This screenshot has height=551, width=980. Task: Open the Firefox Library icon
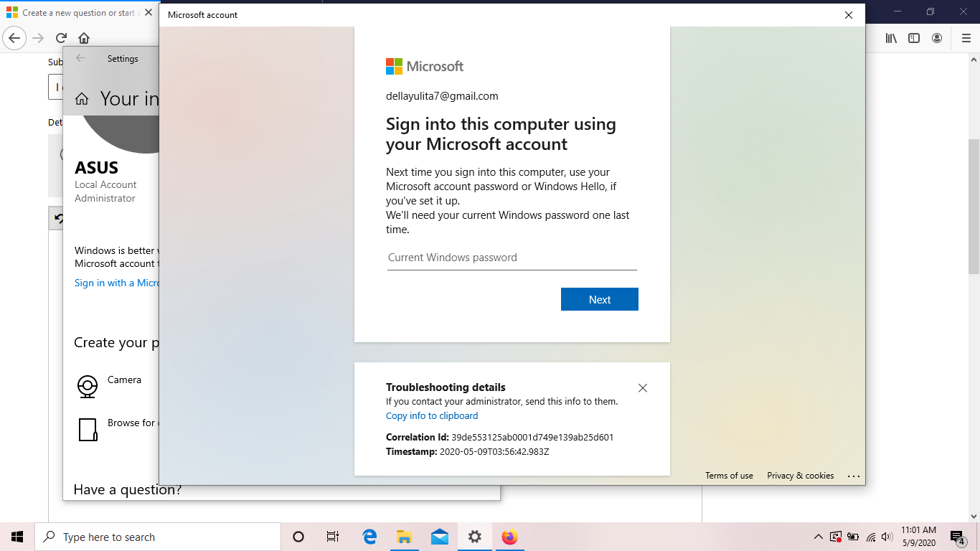click(x=891, y=38)
